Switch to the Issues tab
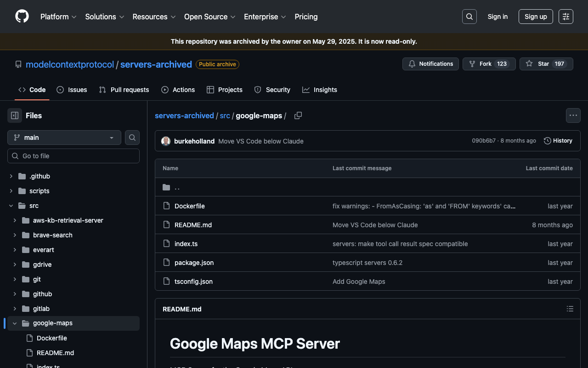The height and width of the screenshot is (368, 588). [72, 90]
